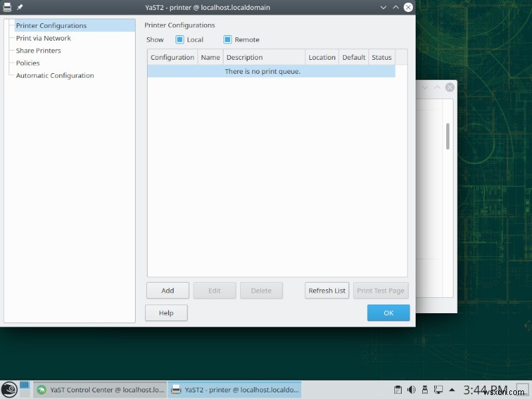Click the volume icon in the system tray
The height and width of the screenshot is (399, 532).
pyautogui.click(x=411, y=390)
